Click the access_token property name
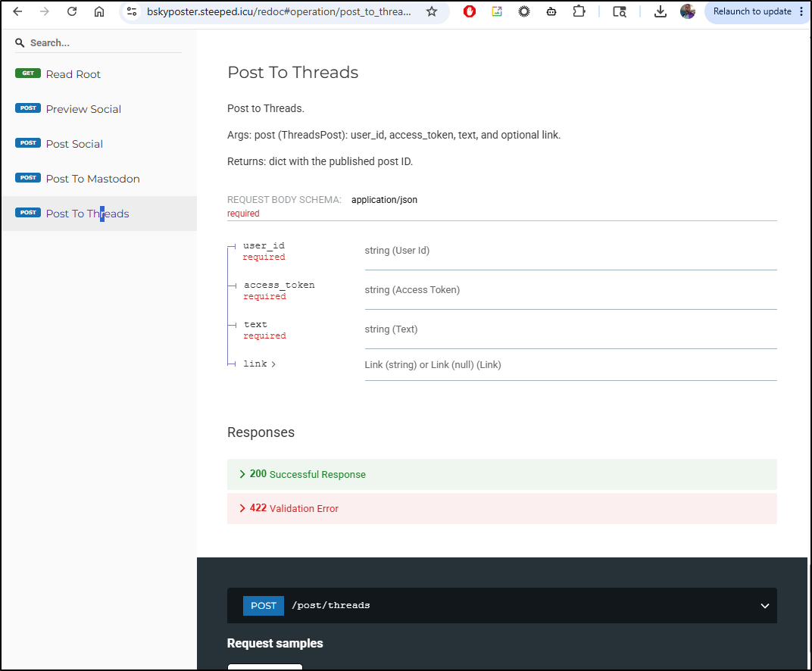812x671 pixels. tap(279, 285)
